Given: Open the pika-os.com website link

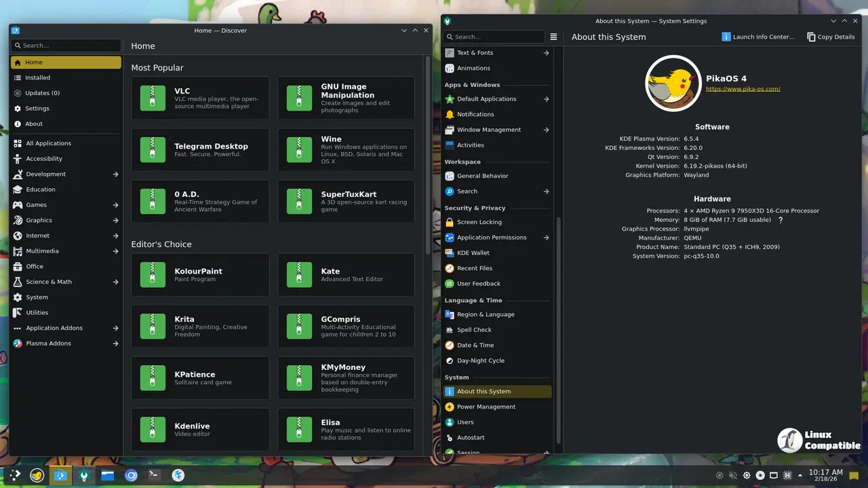Looking at the screenshot, I should tap(743, 89).
